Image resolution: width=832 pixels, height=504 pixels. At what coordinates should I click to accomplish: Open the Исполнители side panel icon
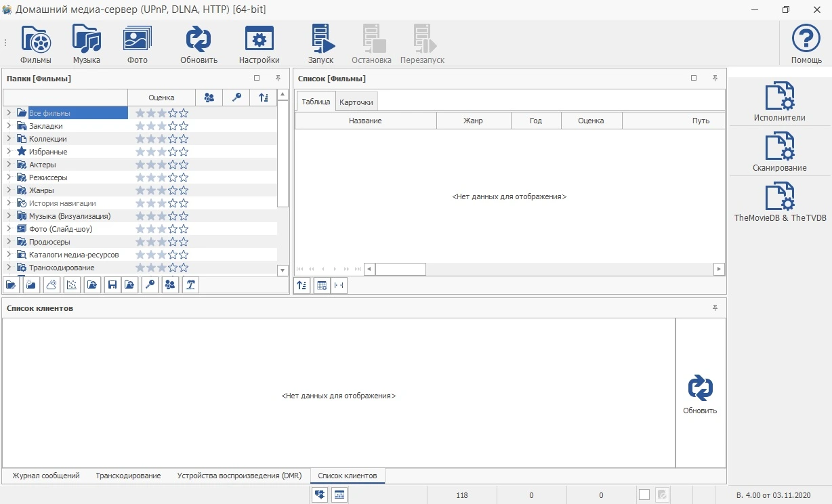780,102
